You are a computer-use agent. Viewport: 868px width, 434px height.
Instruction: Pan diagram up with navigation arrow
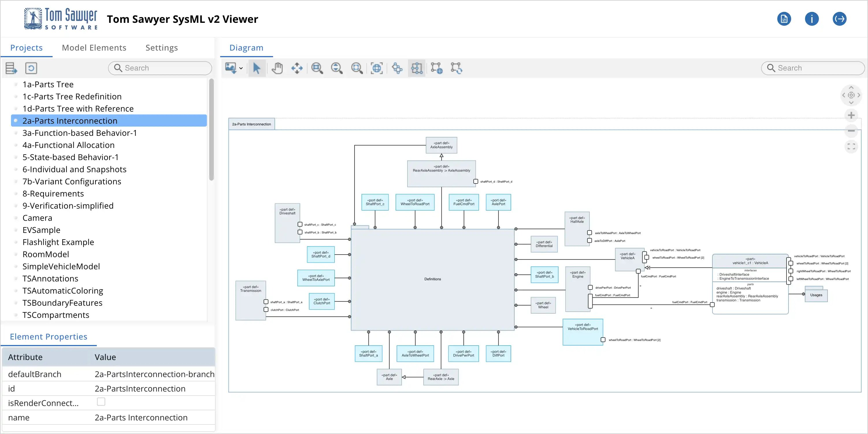click(x=851, y=88)
